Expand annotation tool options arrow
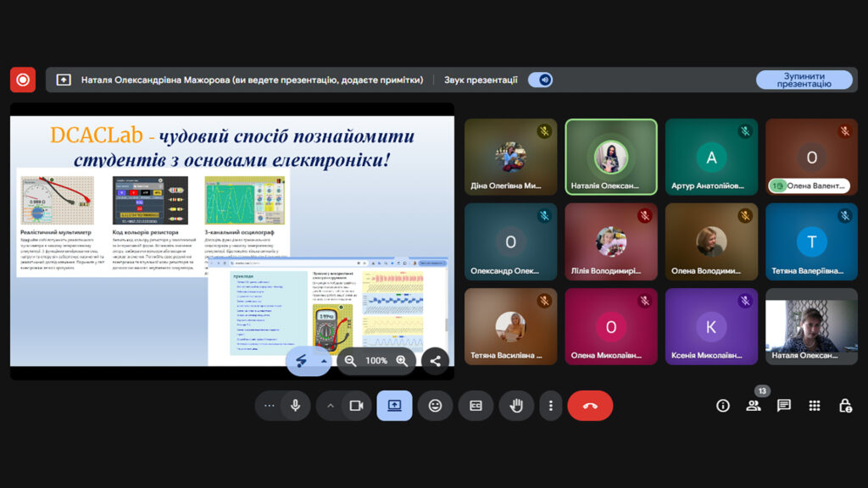Image resolution: width=868 pixels, height=488 pixels. [324, 361]
